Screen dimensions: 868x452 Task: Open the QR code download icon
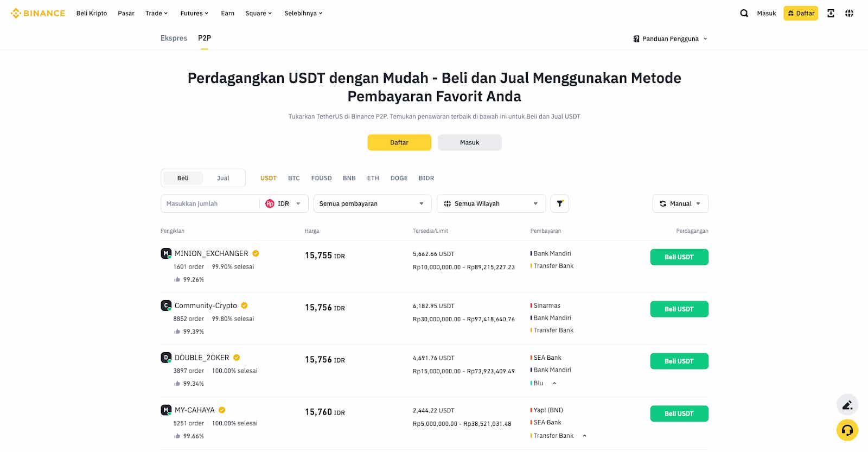tap(831, 13)
